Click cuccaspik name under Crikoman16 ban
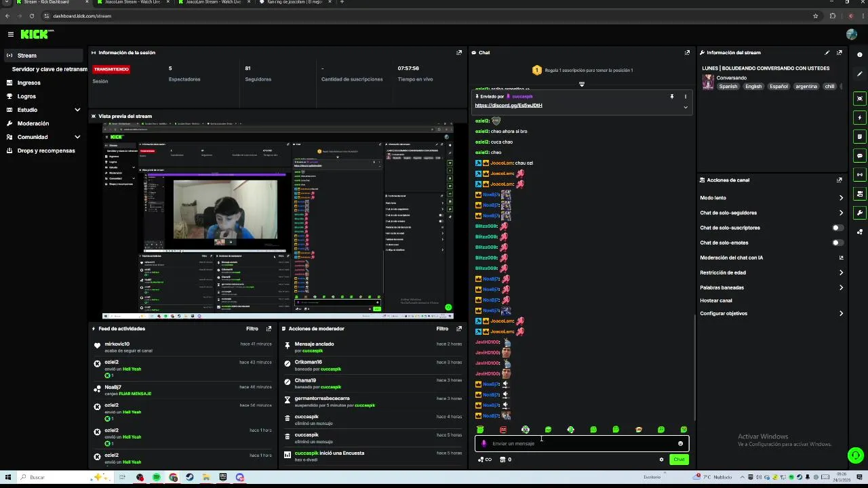The height and width of the screenshot is (488, 868). click(x=331, y=369)
